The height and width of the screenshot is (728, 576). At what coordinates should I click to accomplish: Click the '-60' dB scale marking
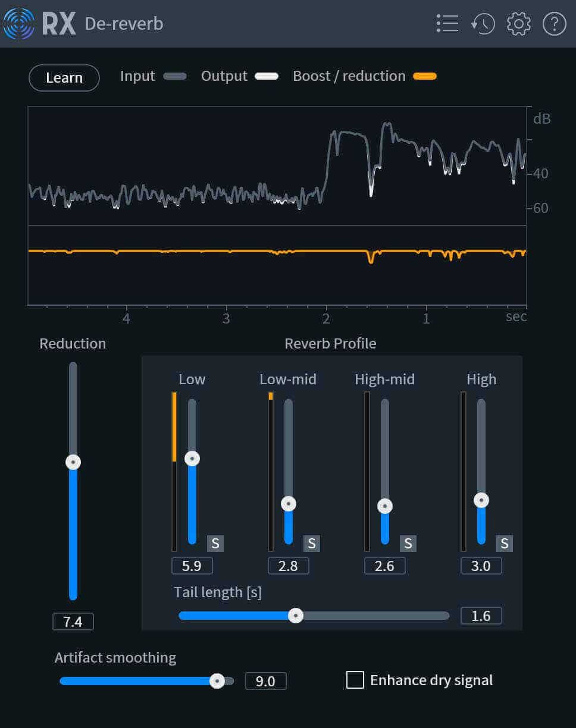[538, 208]
